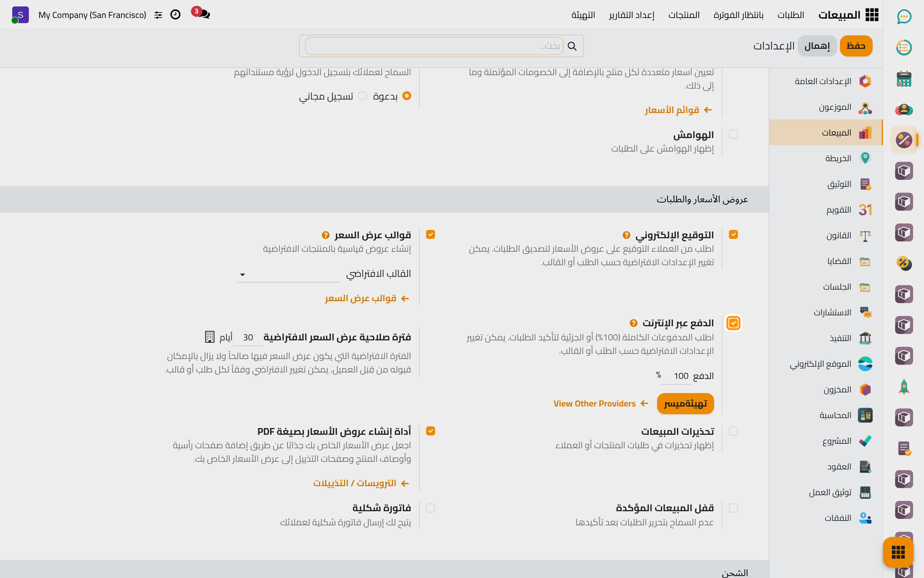Click the company building icon beside أيام

tap(210, 337)
